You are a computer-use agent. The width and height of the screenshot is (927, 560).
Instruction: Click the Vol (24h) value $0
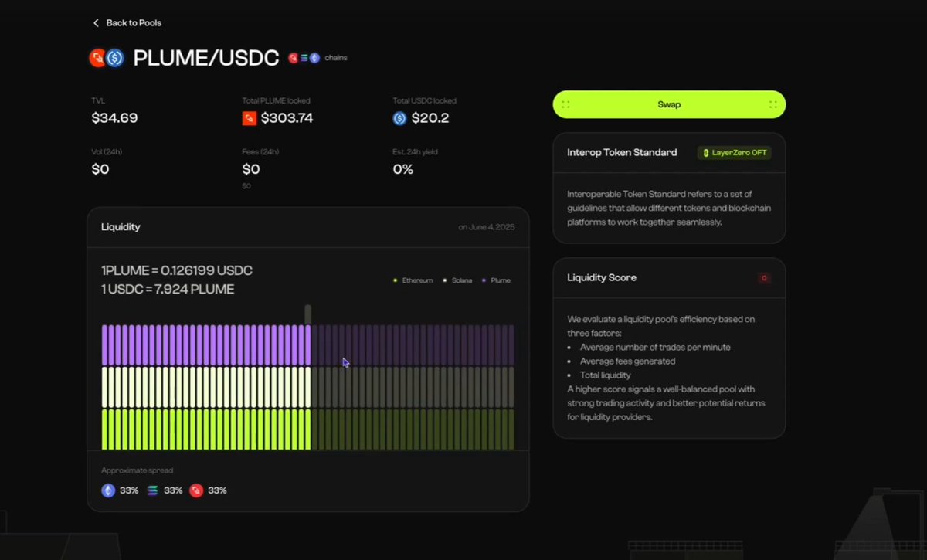(x=100, y=169)
